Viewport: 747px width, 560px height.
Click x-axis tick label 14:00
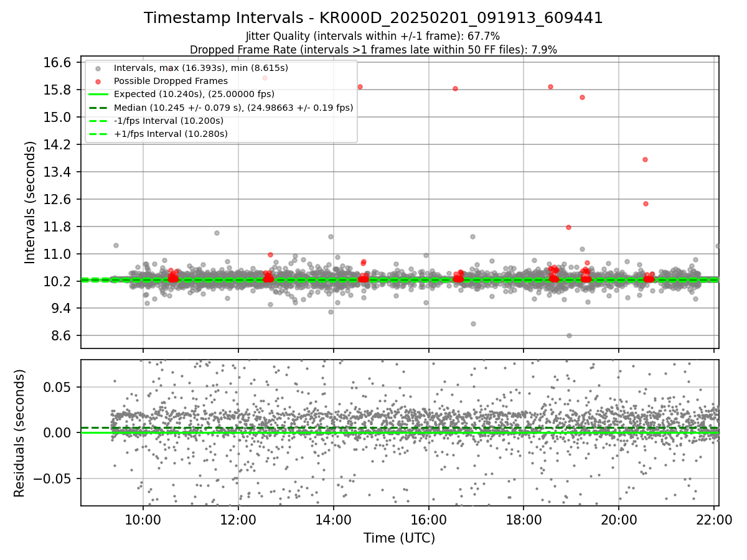333,521
